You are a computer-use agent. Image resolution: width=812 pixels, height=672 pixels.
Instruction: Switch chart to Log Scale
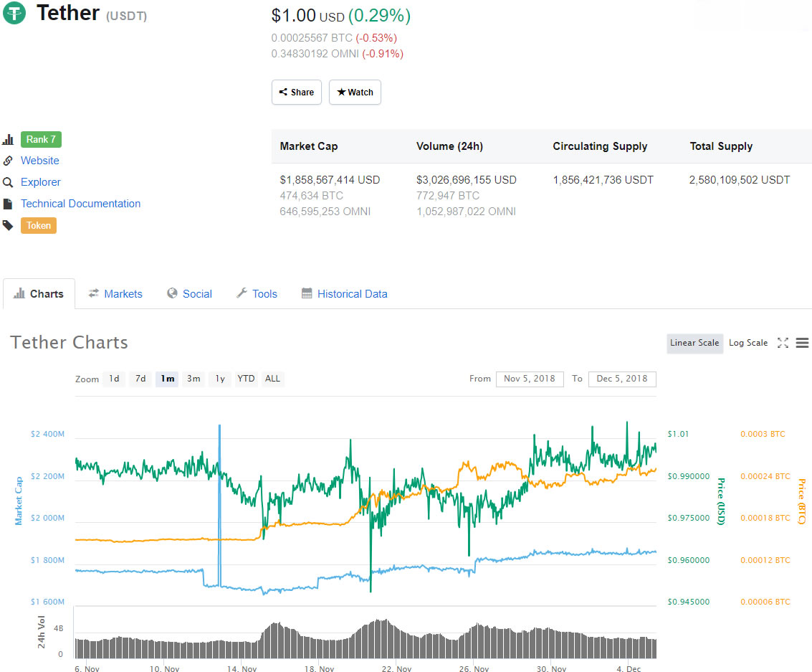(x=747, y=343)
